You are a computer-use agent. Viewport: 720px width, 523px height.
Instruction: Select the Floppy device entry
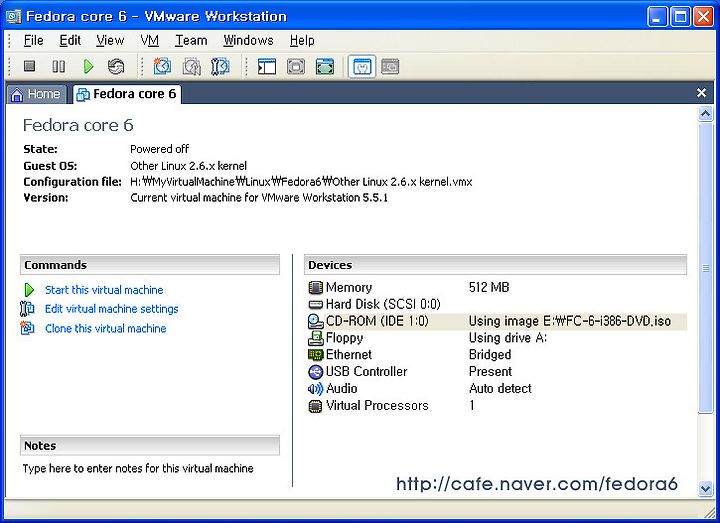tap(344, 338)
